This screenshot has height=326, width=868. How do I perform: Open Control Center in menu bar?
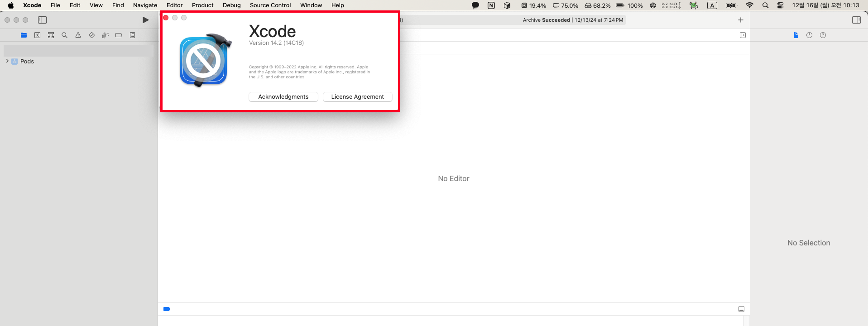(780, 5)
